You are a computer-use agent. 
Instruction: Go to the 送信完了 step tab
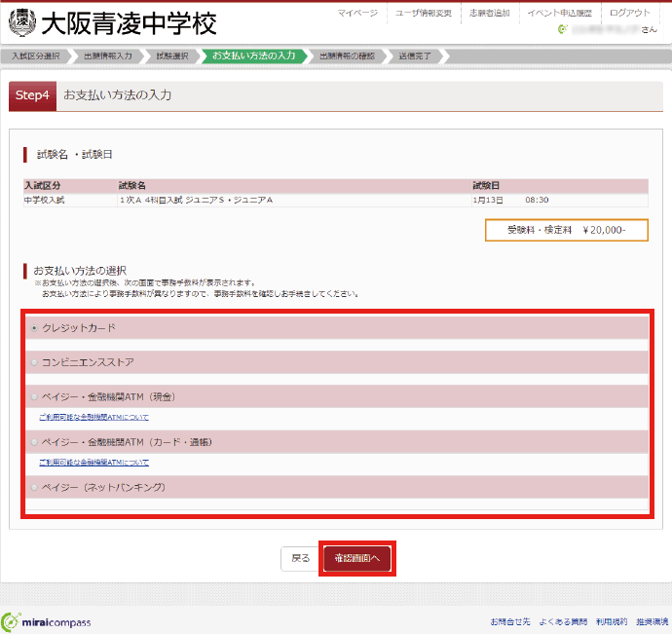[x=415, y=56]
